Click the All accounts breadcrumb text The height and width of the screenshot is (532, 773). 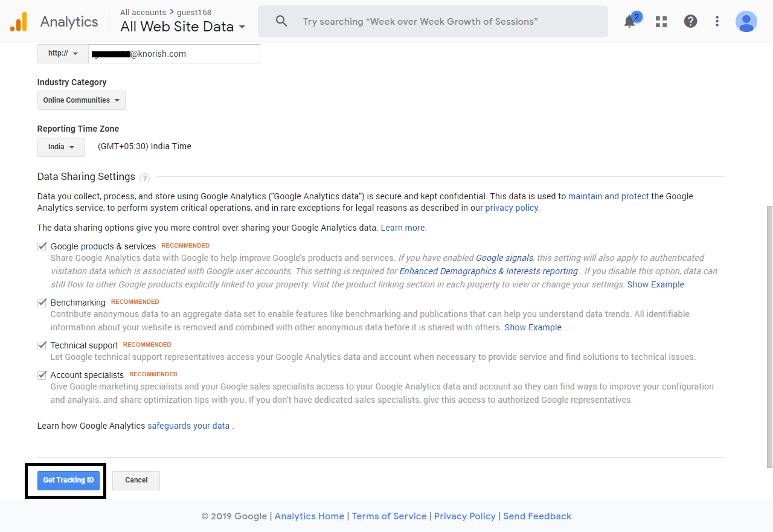pos(143,12)
